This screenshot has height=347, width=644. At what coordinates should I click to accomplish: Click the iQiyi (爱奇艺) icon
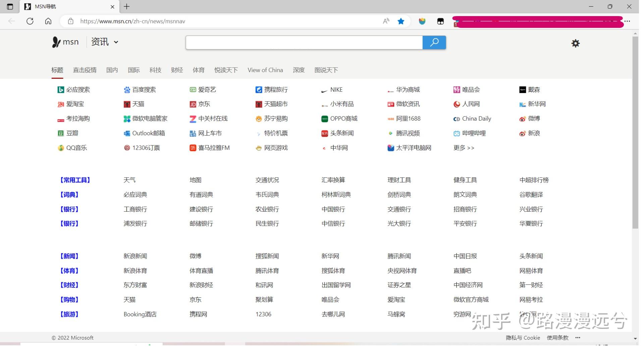[194, 90]
